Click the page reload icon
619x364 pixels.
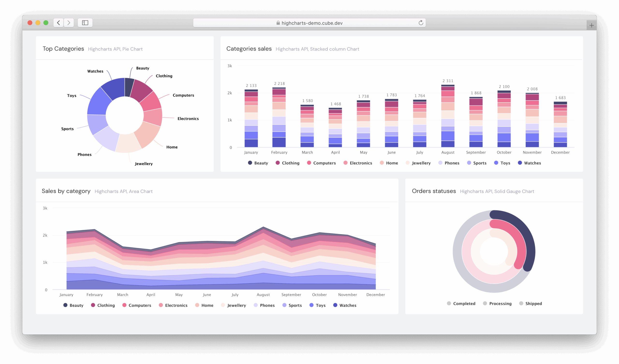420,22
